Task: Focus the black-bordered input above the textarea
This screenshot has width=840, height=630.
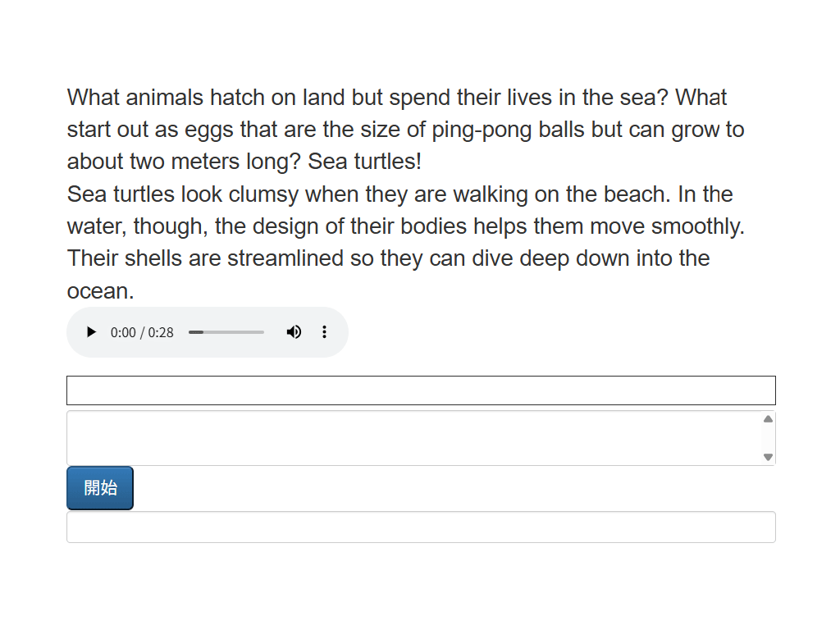Action: pos(421,390)
